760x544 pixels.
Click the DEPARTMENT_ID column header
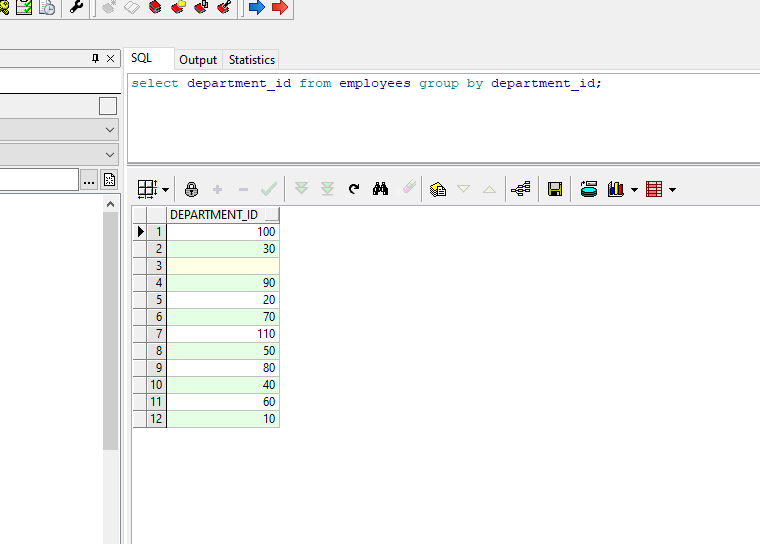(214, 215)
